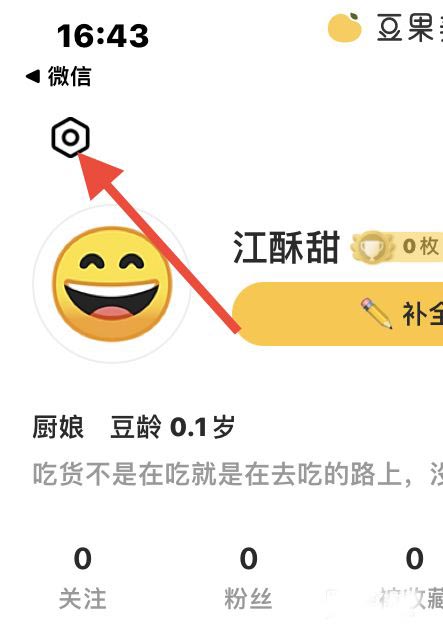Viewport: 443px width, 631px height.
Task: View the 关注 following count
Action: tap(82, 579)
